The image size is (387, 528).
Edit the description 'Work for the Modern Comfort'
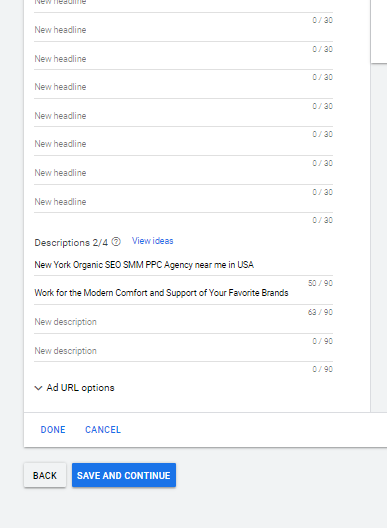pyautogui.click(x=183, y=293)
